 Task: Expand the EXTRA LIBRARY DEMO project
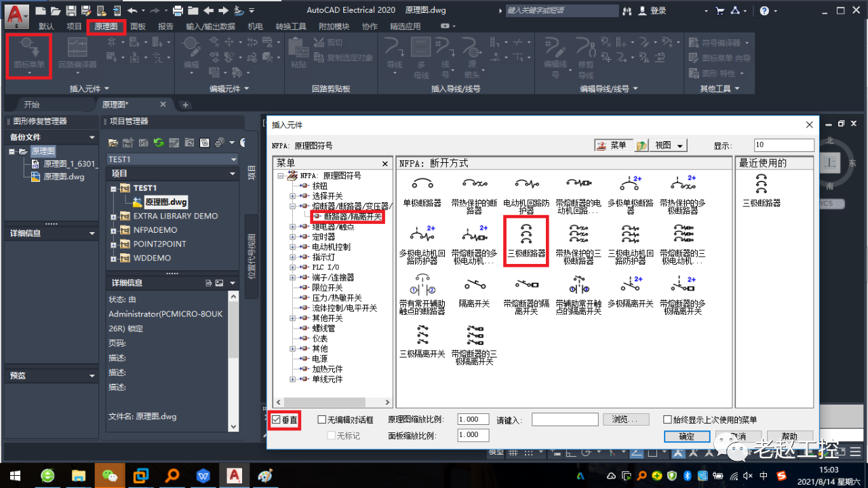coord(113,216)
